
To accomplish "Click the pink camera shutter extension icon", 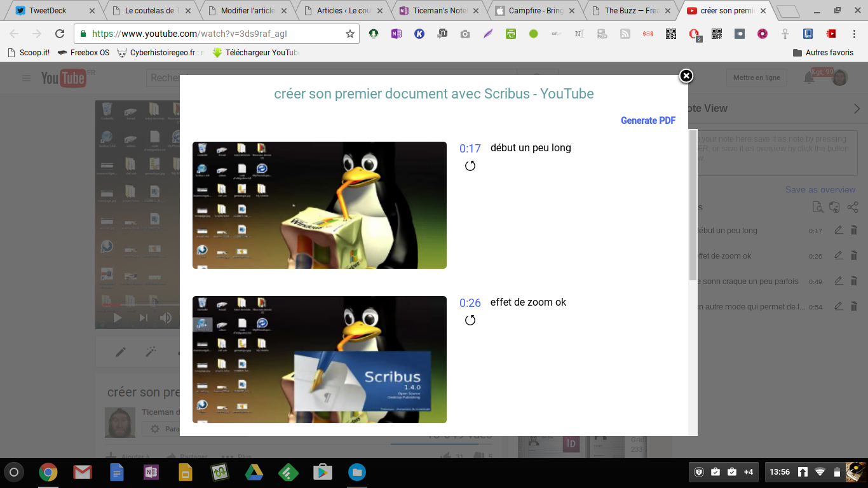I will (x=763, y=34).
